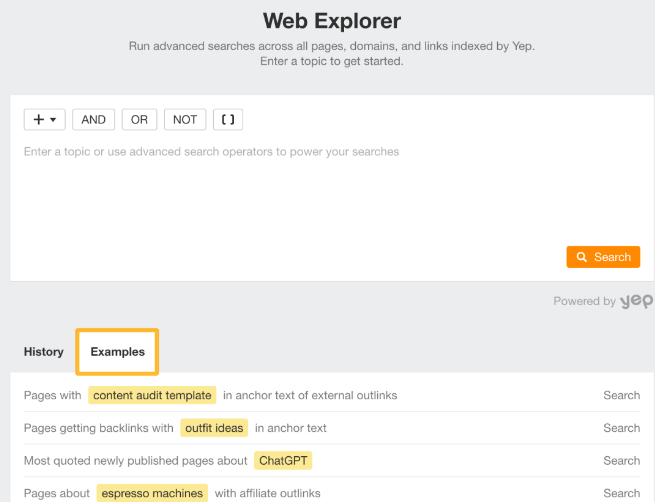Click the 'espresso machines' highlighted tag
This screenshot has width=655, height=502.
[x=152, y=493]
